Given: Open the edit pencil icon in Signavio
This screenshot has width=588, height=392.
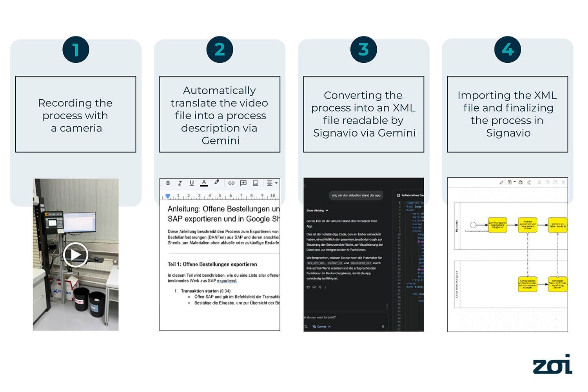Looking at the screenshot, I should coord(502,182).
